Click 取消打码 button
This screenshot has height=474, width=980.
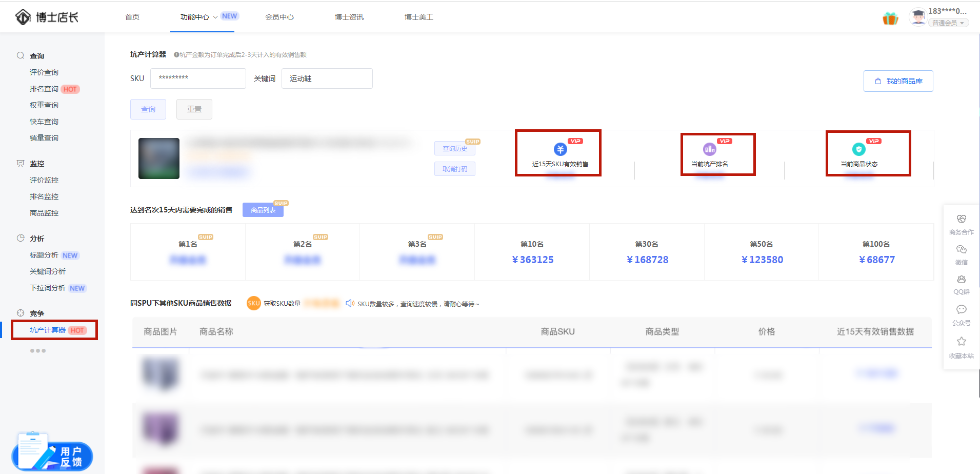coord(455,169)
